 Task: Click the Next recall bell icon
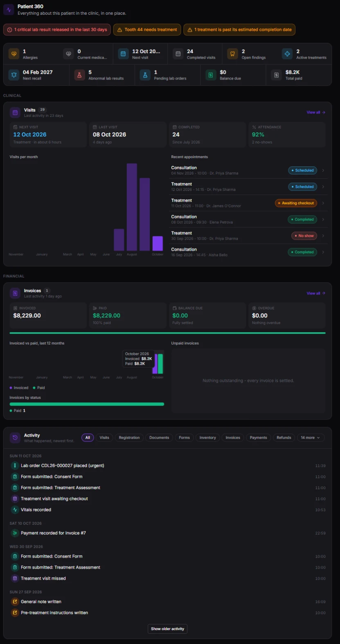[x=14, y=75]
